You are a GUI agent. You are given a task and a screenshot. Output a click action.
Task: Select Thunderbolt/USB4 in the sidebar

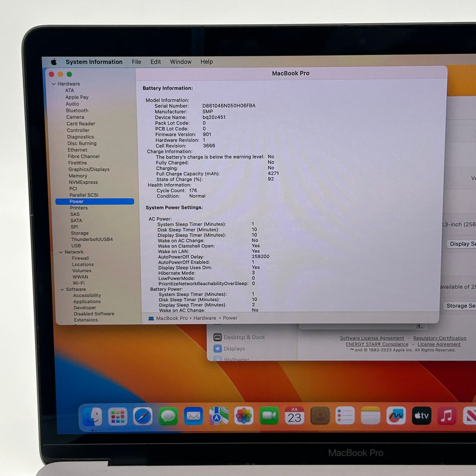(92, 239)
